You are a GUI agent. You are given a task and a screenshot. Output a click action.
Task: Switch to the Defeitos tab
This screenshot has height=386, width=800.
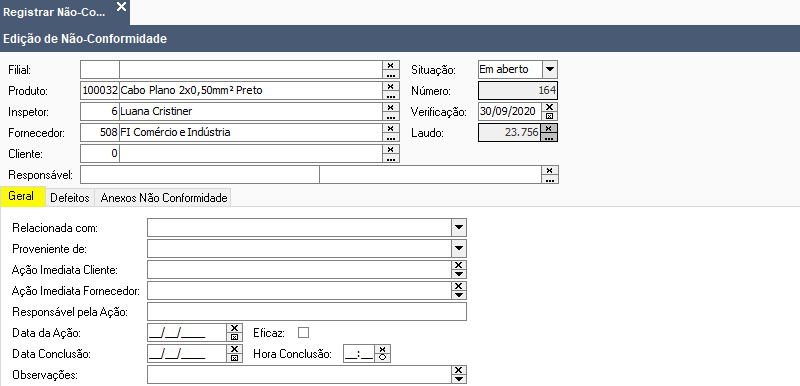point(70,198)
